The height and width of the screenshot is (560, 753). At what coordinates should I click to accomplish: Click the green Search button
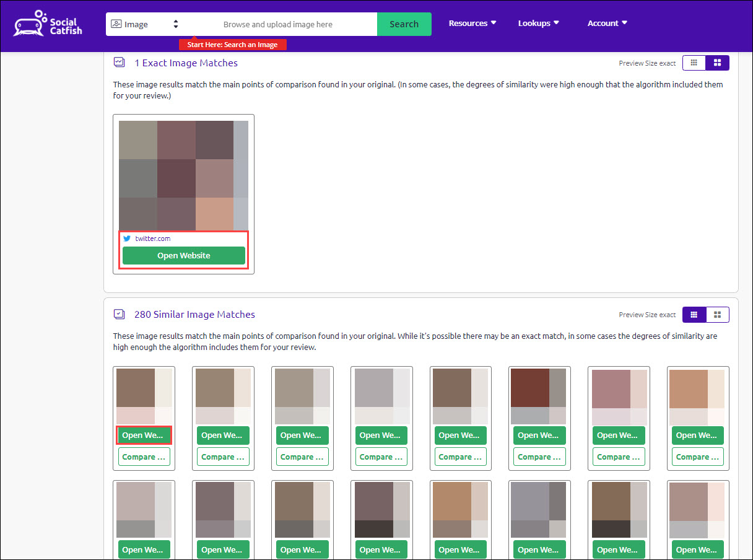[x=404, y=24]
